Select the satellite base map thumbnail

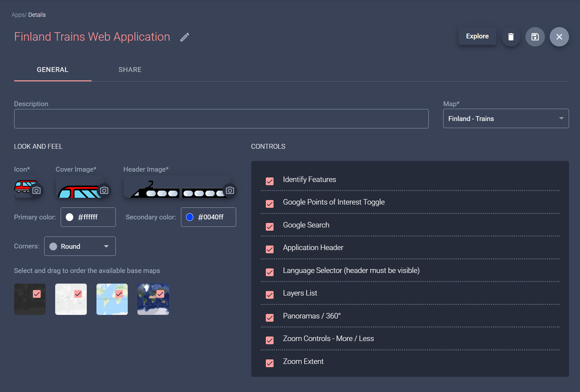[153, 299]
